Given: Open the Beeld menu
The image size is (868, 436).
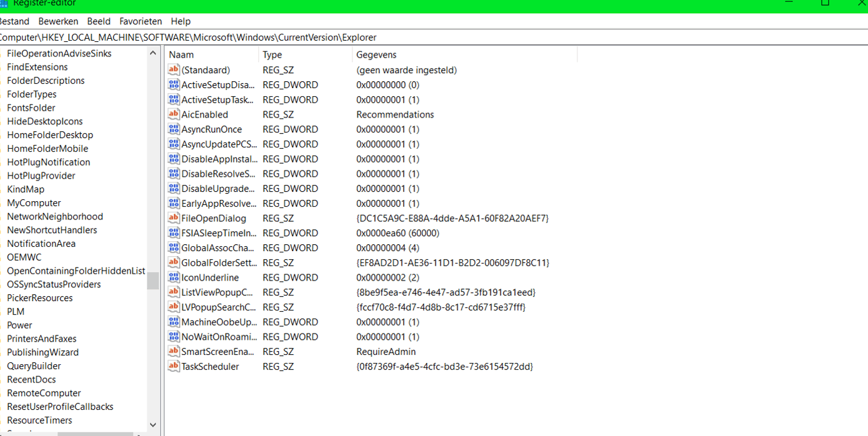Looking at the screenshot, I should click(99, 21).
